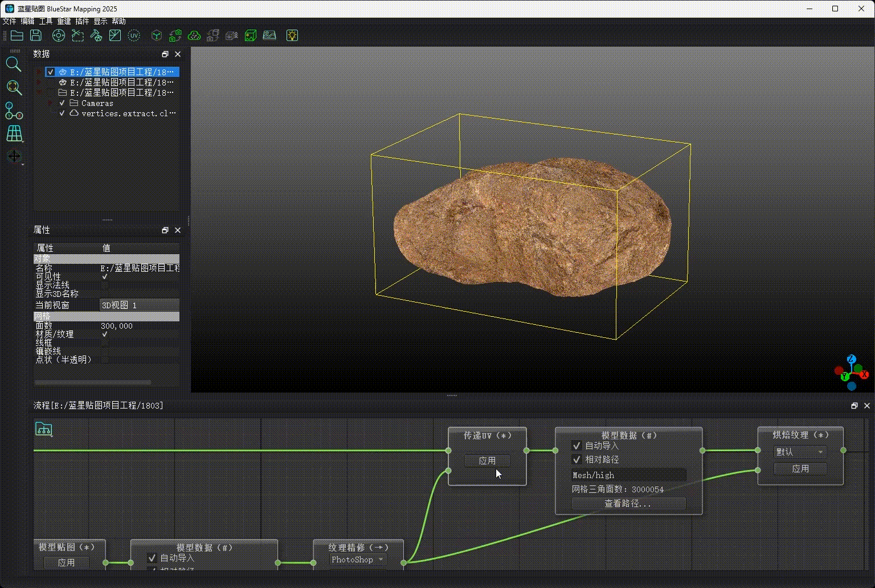
Task: Open the 当前视窗 3D视图 1 combo box
Action: [140, 305]
